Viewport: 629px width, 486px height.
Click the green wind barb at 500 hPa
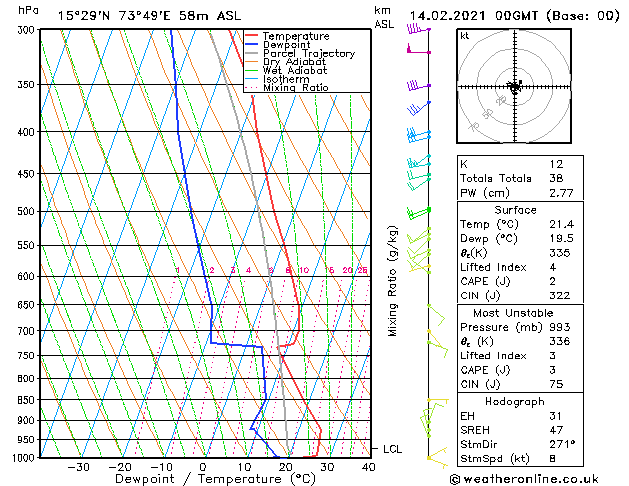(x=418, y=213)
